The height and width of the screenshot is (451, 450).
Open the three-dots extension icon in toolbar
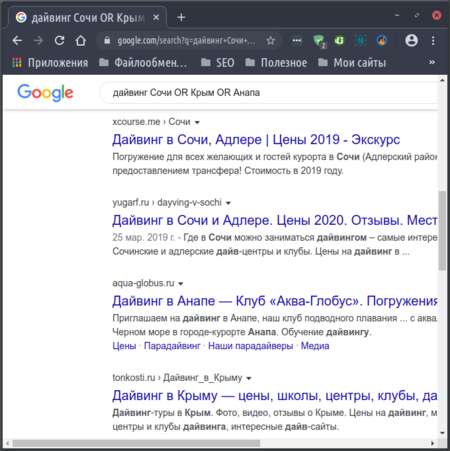pyautogui.click(x=297, y=41)
